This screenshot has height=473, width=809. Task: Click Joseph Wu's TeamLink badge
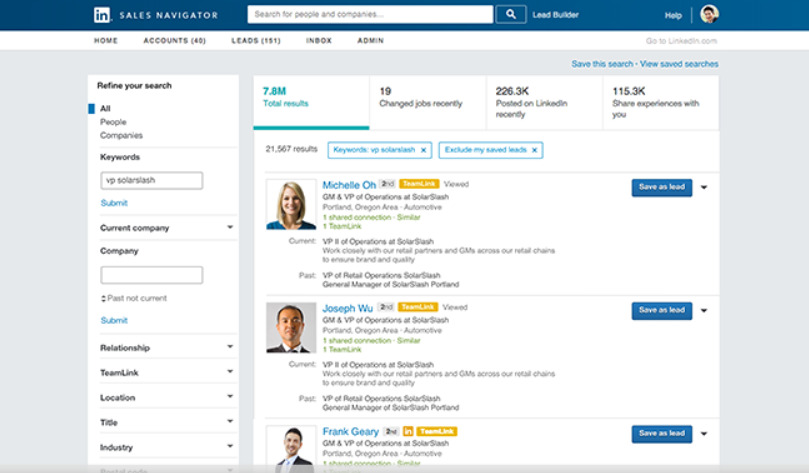[x=418, y=307]
